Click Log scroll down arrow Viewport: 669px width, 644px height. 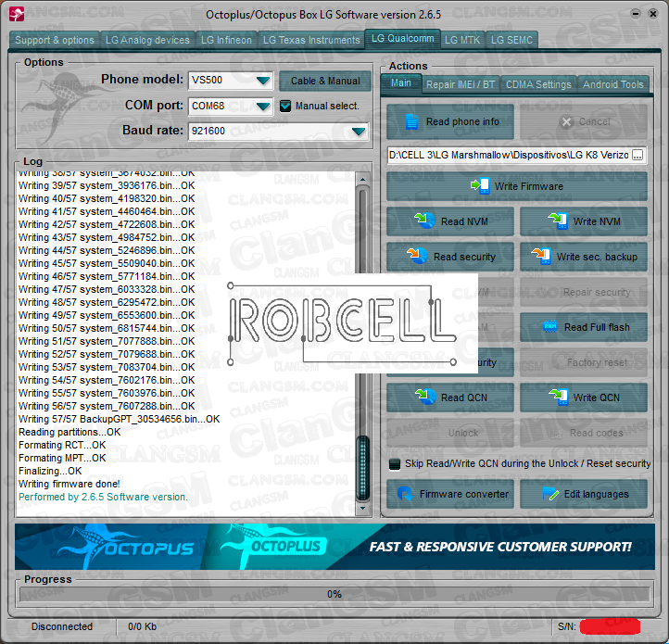(x=362, y=508)
